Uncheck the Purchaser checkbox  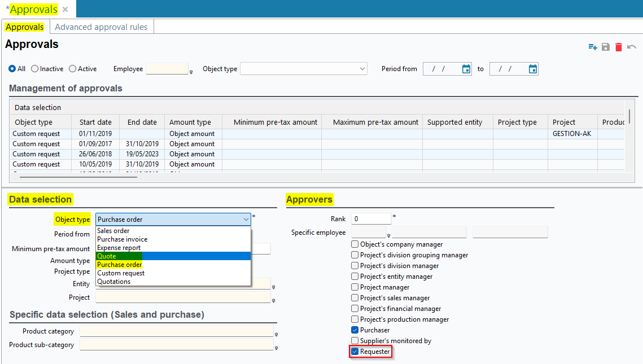355,330
